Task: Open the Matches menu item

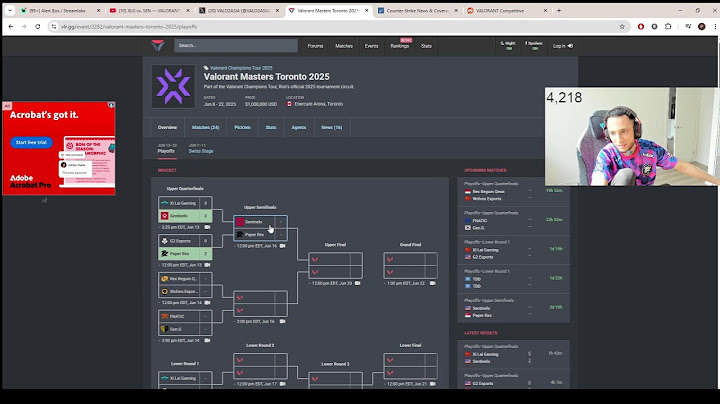Action: [344, 46]
